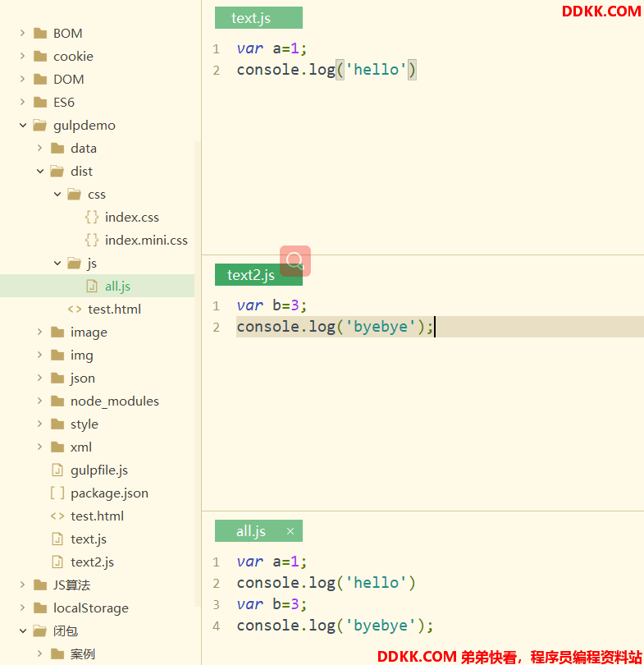Click line 2 console.log('hello') in text.js
The width and height of the screenshot is (644, 665).
[x=327, y=70]
